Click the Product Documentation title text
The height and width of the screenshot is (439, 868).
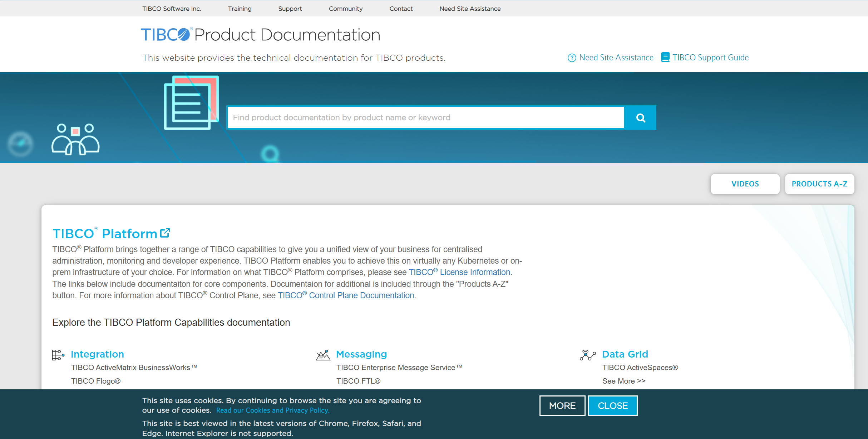click(x=287, y=35)
